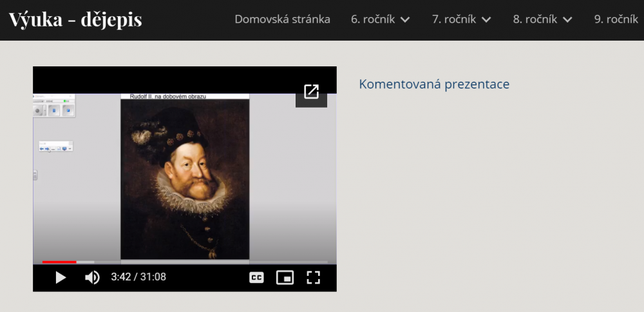Go to Domovská stránka
The width and height of the screenshot is (644, 312).
[283, 19]
